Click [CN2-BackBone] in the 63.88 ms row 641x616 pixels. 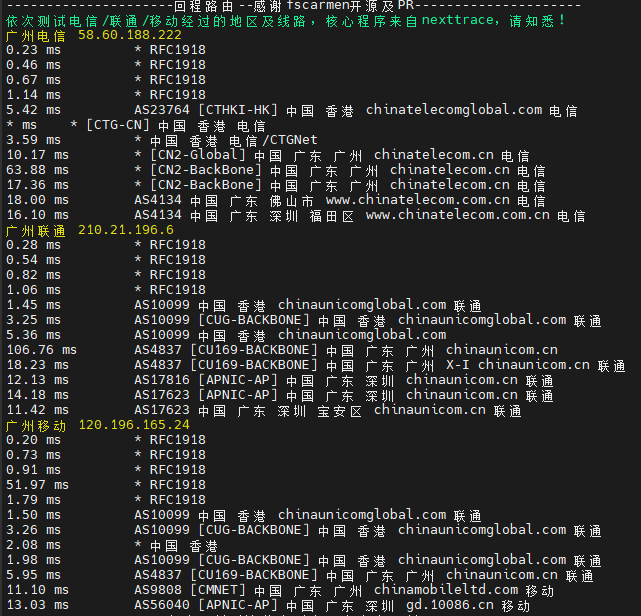pyautogui.click(x=206, y=170)
